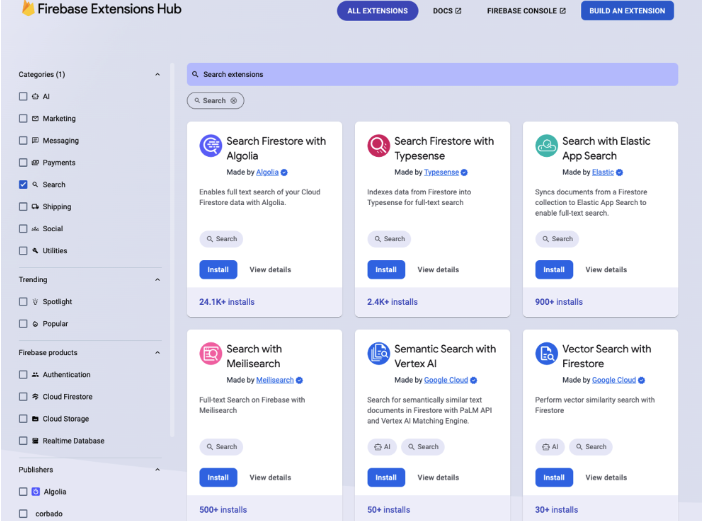Image resolution: width=702 pixels, height=521 pixels.
Task: Open the FIREBASE CONSOLE nav link
Action: point(526,11)
